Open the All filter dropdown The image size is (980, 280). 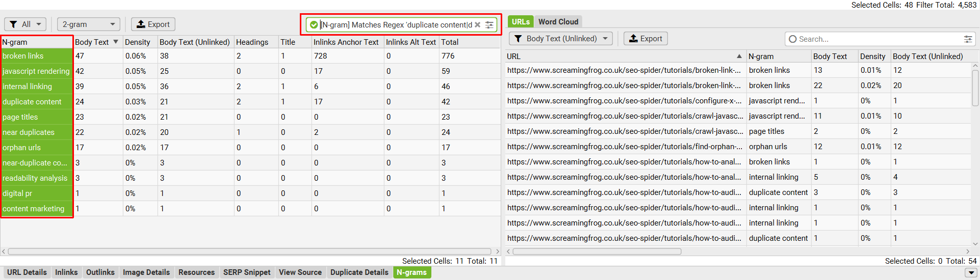click(x=25, y=24)
